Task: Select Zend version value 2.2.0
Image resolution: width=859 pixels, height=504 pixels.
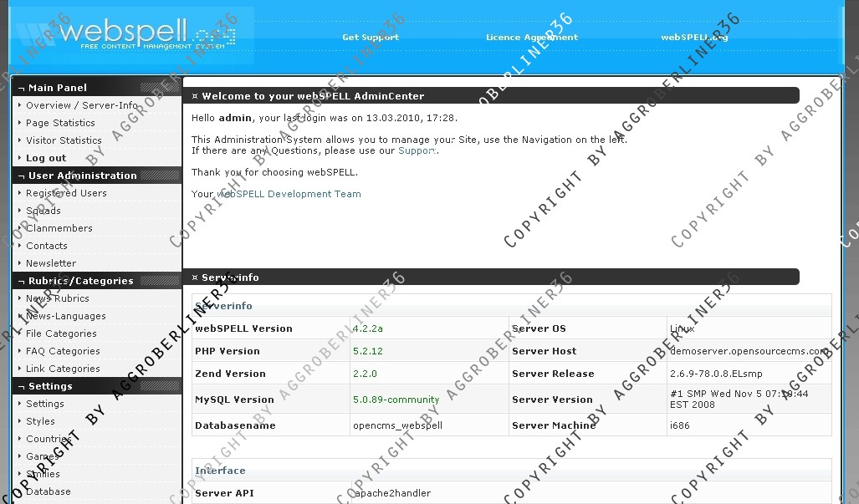Action: pos(365,374)
